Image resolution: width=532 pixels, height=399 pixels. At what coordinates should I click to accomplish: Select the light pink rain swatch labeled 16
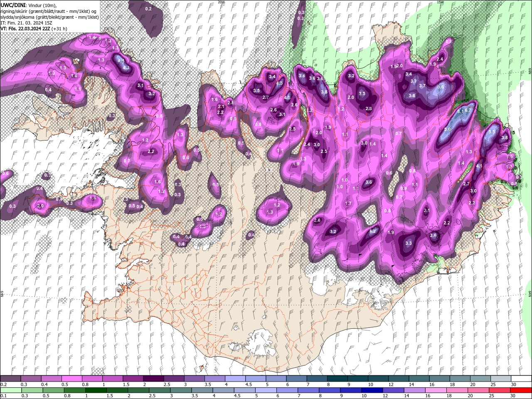click(436, 390)
